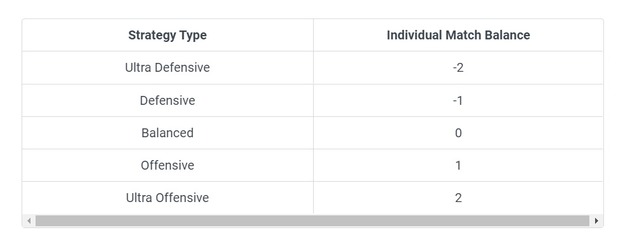Click the blank area left of Ultra Defensive text
644x237 pixels.
(74, 68)
